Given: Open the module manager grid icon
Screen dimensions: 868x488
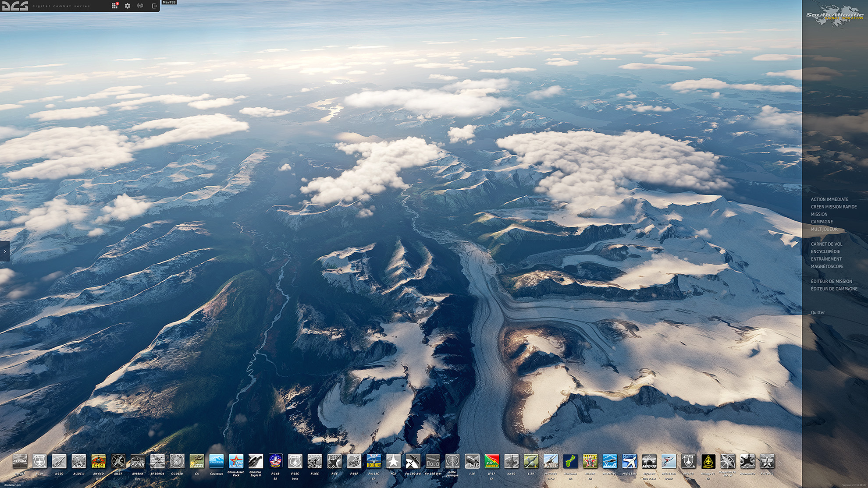Looking at the screenshot, I should pos(114,6).
